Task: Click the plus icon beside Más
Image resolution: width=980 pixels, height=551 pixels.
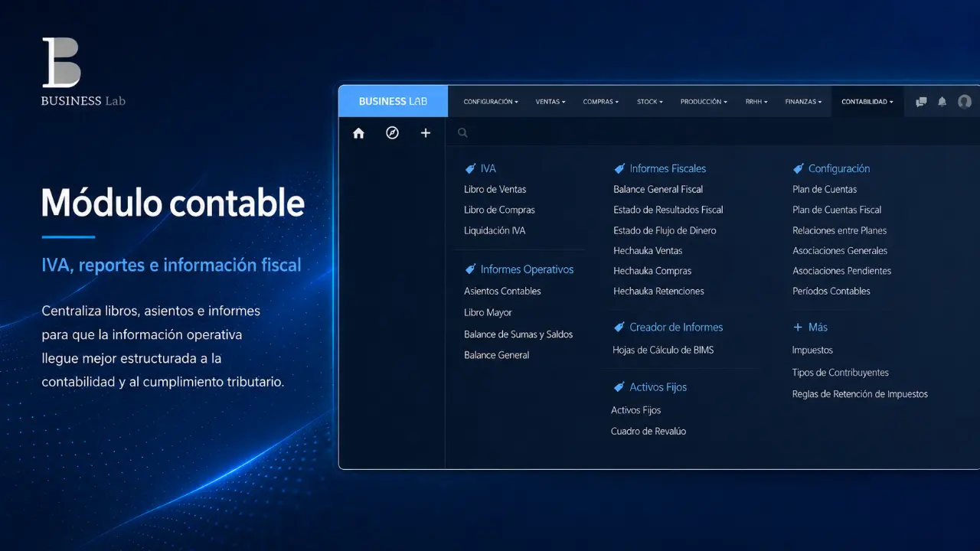Action: (798, 328)
